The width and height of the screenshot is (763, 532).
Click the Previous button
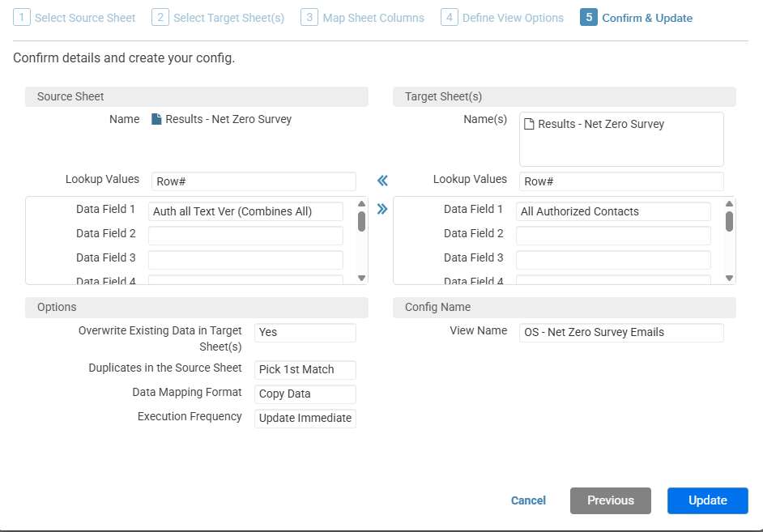pos(610,500)
